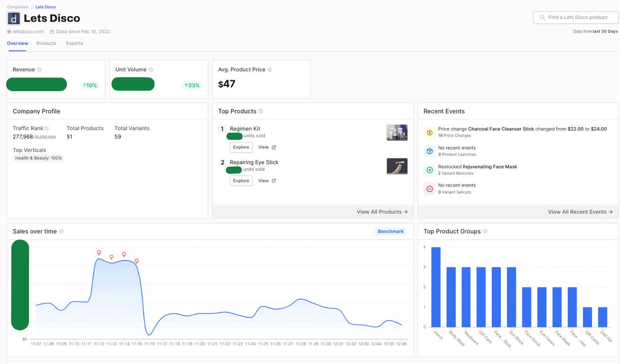The width and height of the screenshot is (620, 364).
Task: Click the Top Product Groups info icon
Action: [485, 232]
